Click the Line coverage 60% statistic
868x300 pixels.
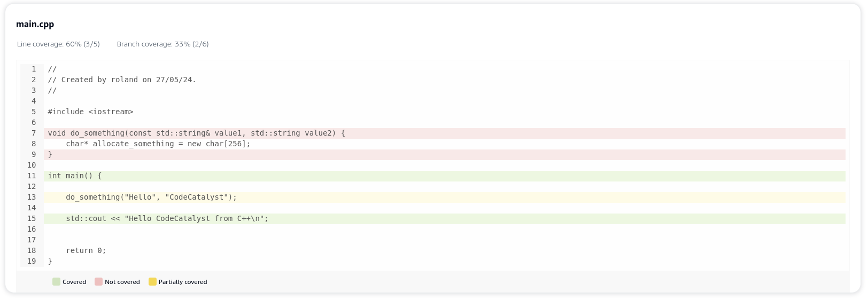[58, 44]
